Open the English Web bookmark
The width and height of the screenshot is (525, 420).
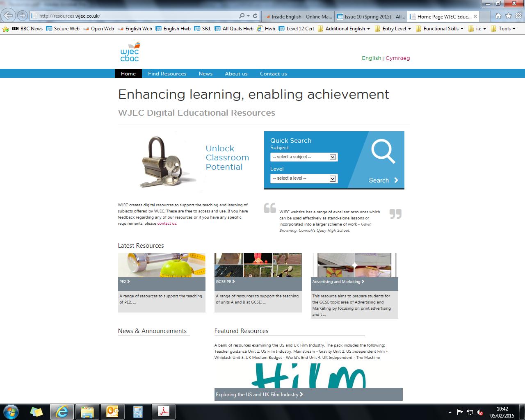click(x=135, y=29)
